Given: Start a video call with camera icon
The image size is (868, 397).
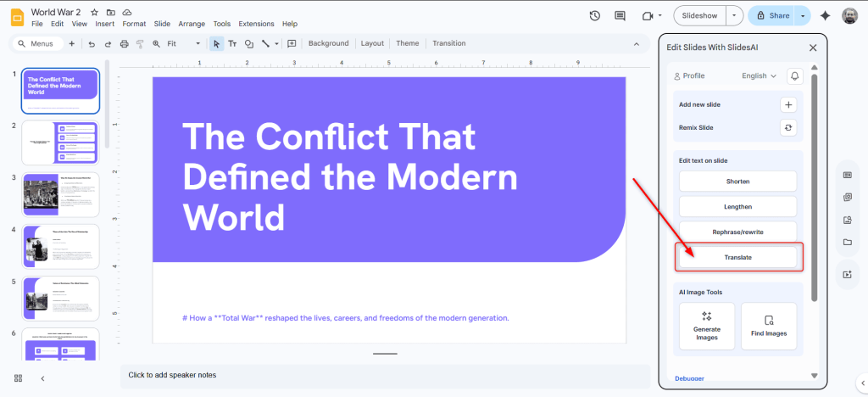Looking at the screenshot, I should pyautogui.click(x=647, y=16).
